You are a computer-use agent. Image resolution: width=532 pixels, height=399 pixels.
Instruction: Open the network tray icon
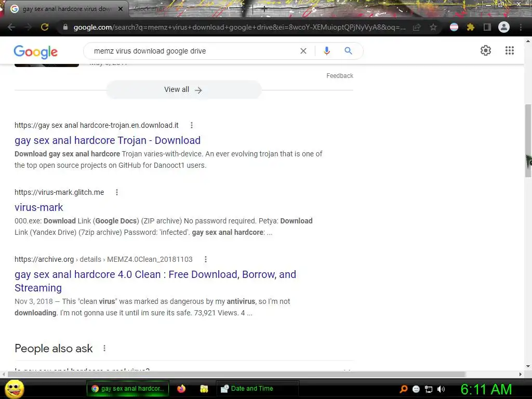coord(429,389)
